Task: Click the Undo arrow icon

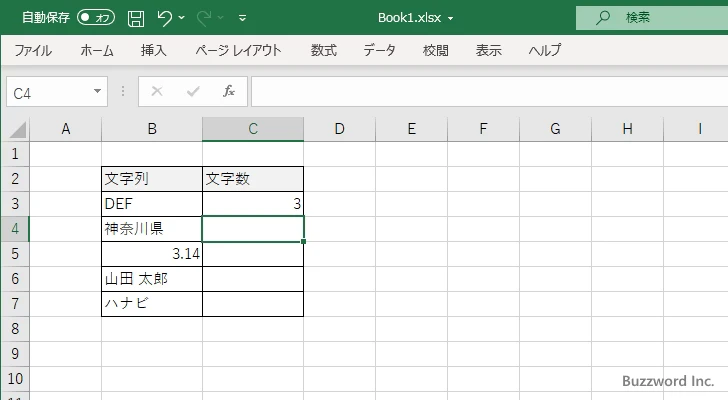Action: [x=165, y=18]
